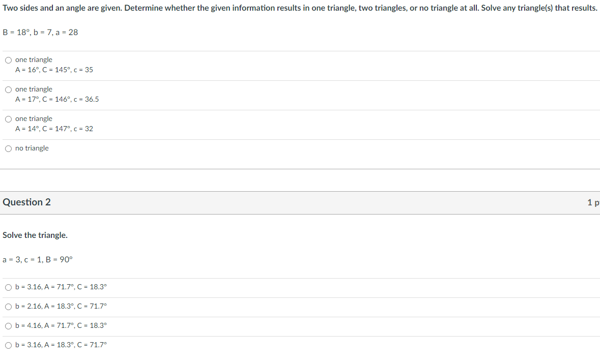Click the '1 p' points label
Image resolution: width=600 pixels, height=364 pixels.
click(x=593, y=202)
